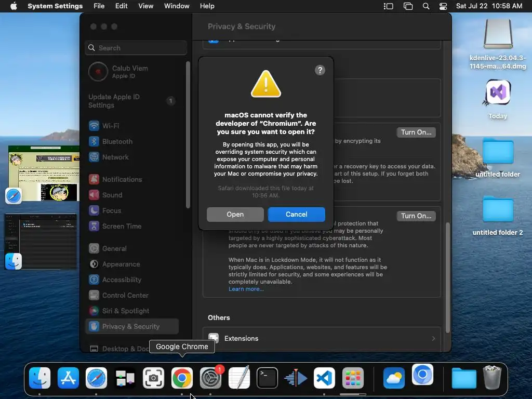Open Visual Studio Code from the Dock
The image size is (532, 399).
point(324,378)
